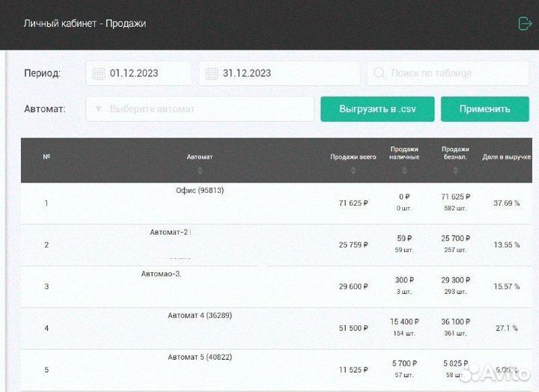Sort by Продажи наличные column arrows
The height and width of the screenshot is (392, 539).
point(404,170)
